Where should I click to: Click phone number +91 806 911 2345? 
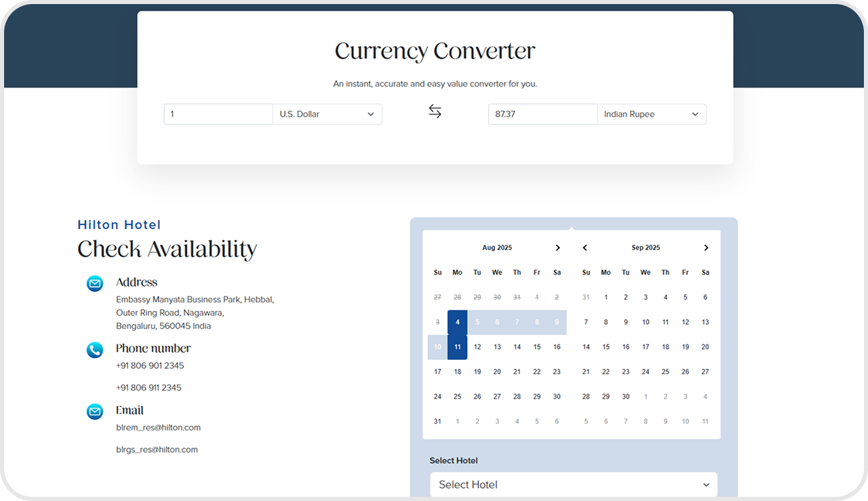tap(149, 388)
